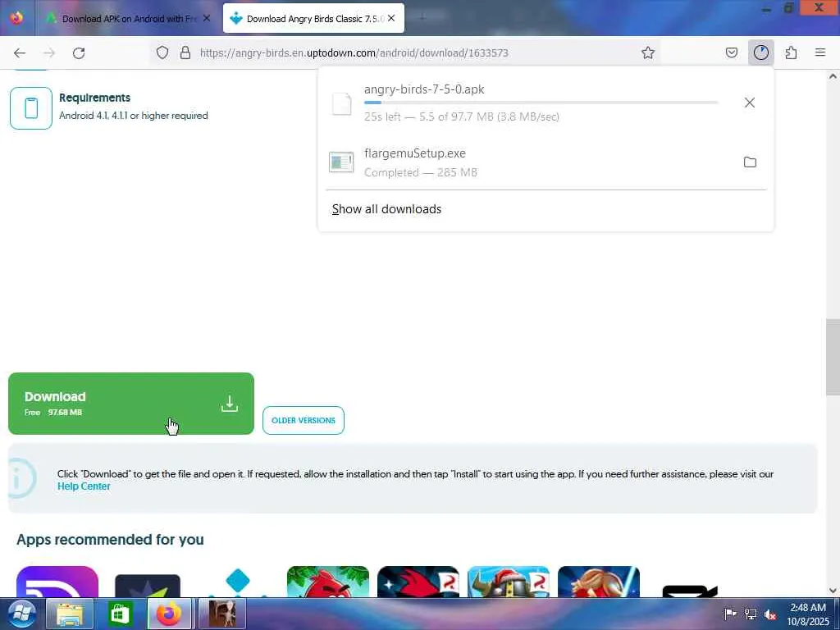The width and height of the screenshot is (840, 630).
Task: Open the Help Center link
Action: (84, 486)
